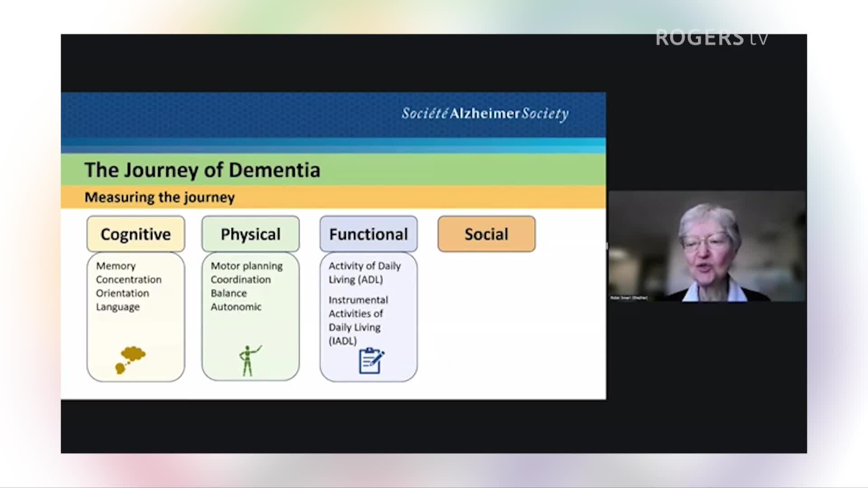Click the Balance item in Physical list
This screenshot has width=868, height=488.
[229, 293]
